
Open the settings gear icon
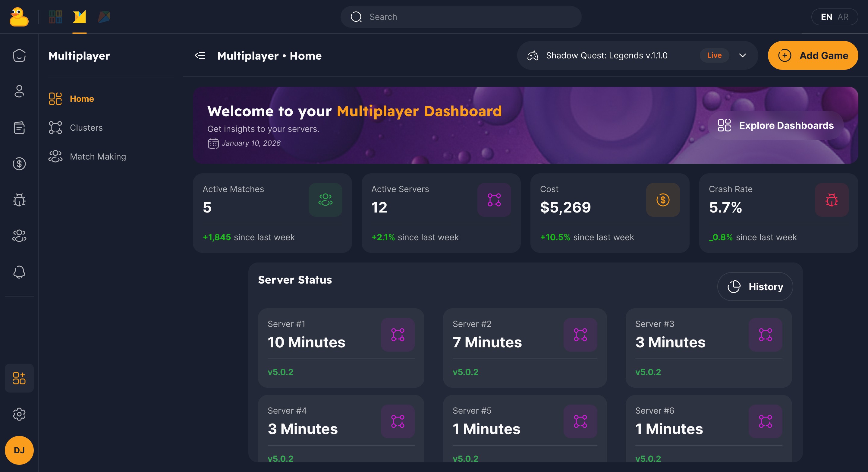19,414
